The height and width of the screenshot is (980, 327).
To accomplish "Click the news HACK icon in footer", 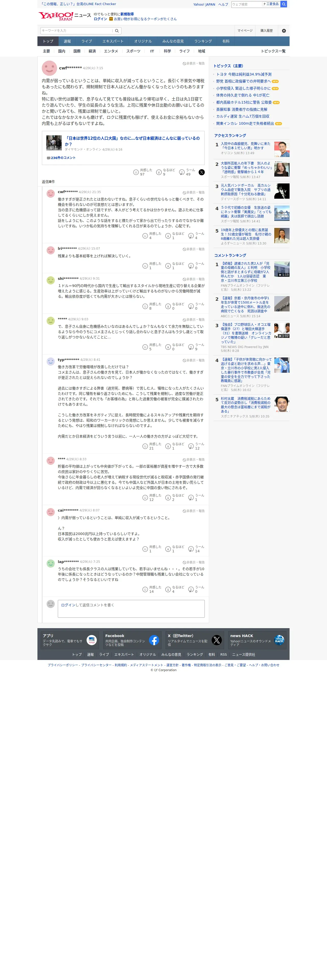I will pos(279,640).
